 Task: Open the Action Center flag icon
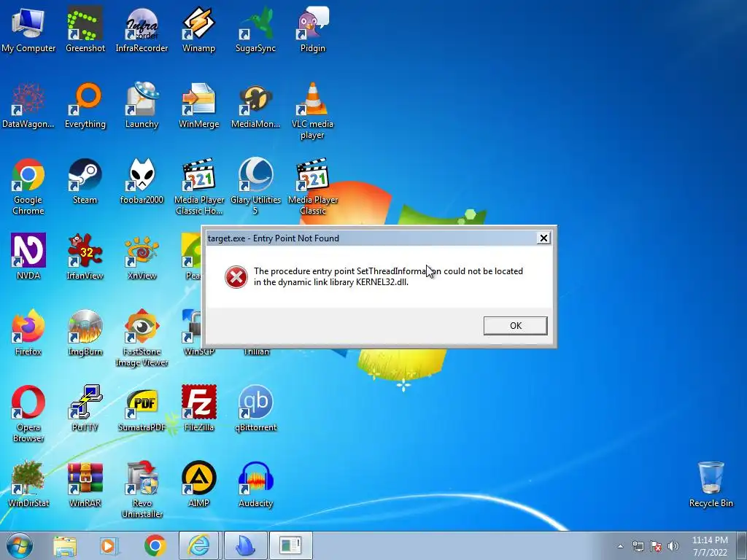pos(656,546)
